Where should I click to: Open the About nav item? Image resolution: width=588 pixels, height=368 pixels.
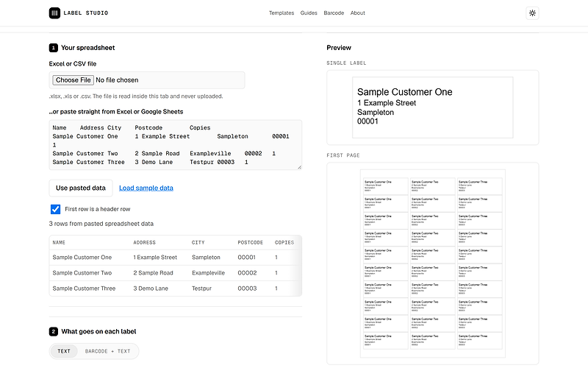357,13
